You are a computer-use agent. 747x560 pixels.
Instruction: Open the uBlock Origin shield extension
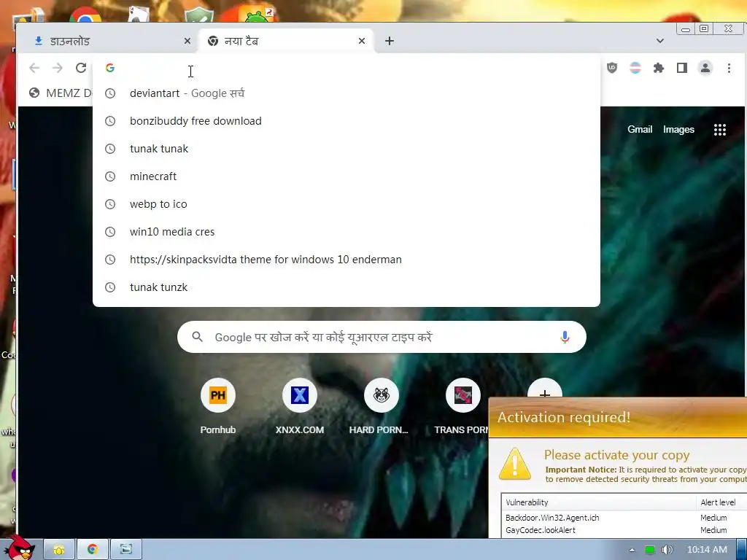[612, 68]
